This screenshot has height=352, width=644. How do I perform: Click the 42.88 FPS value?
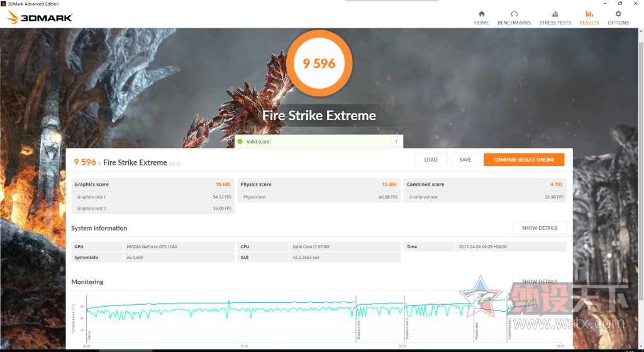pos(388,197)
